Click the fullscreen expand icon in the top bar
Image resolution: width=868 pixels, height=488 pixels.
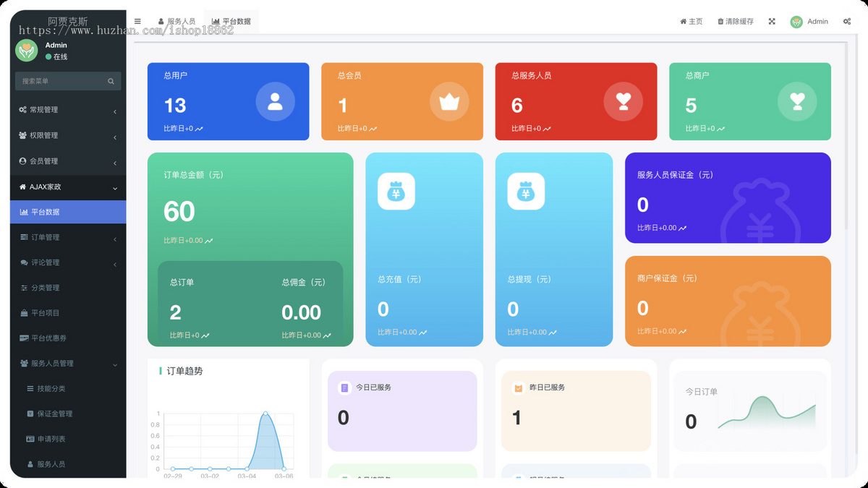(771, 21)
